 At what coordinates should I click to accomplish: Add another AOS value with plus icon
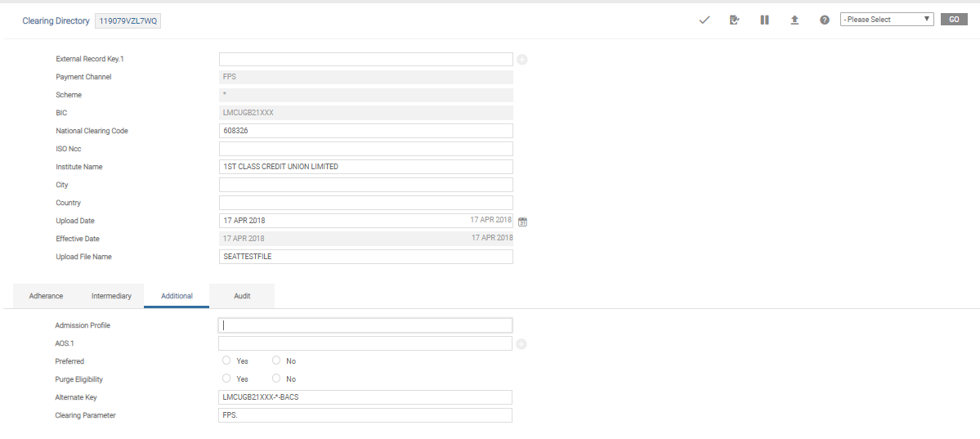[x=521, y=344]
